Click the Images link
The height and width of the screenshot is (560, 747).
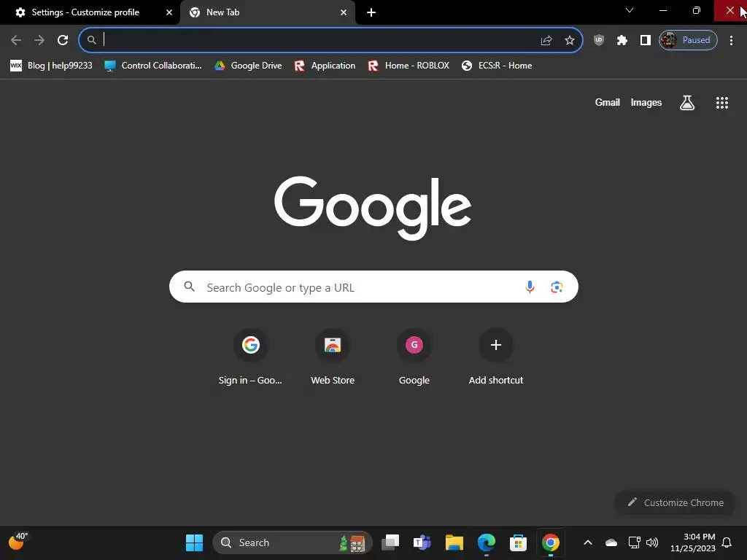pyautogui.click(x=646, y=102)
